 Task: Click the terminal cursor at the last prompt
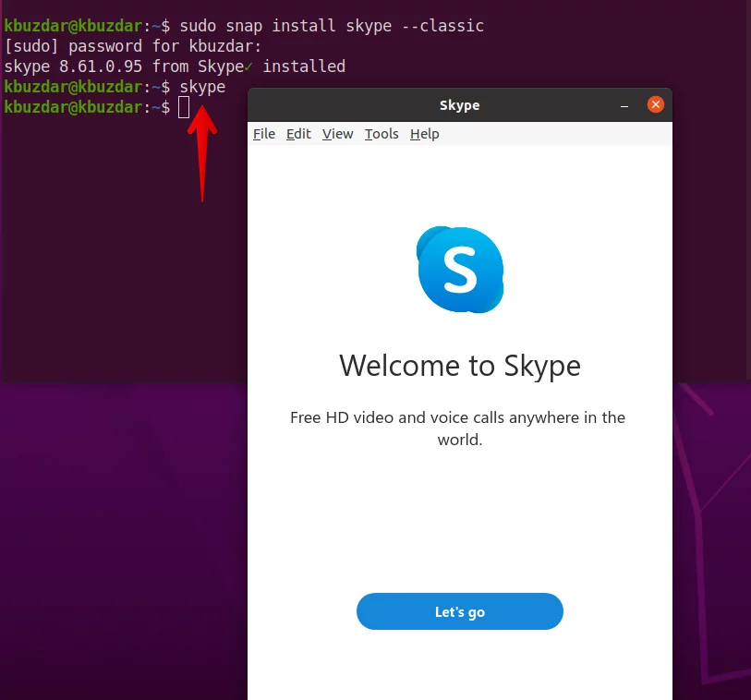coord(184,107)
